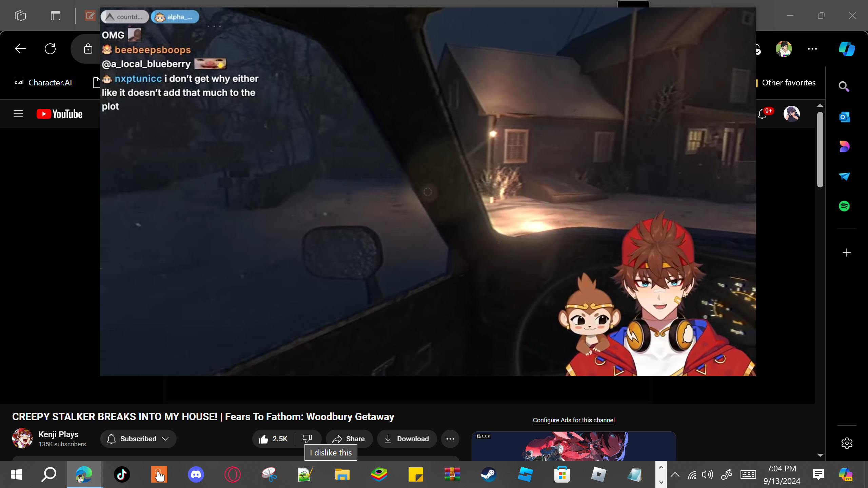Open the Windows Action Center notifications
The image size is (868, 488).
pos(818,474)
